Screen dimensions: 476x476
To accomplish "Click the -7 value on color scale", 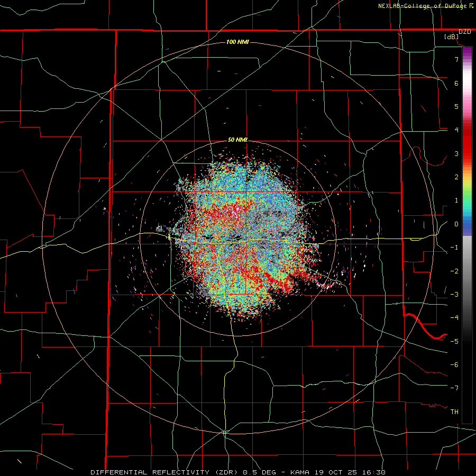I will click(x=454, y=388).
